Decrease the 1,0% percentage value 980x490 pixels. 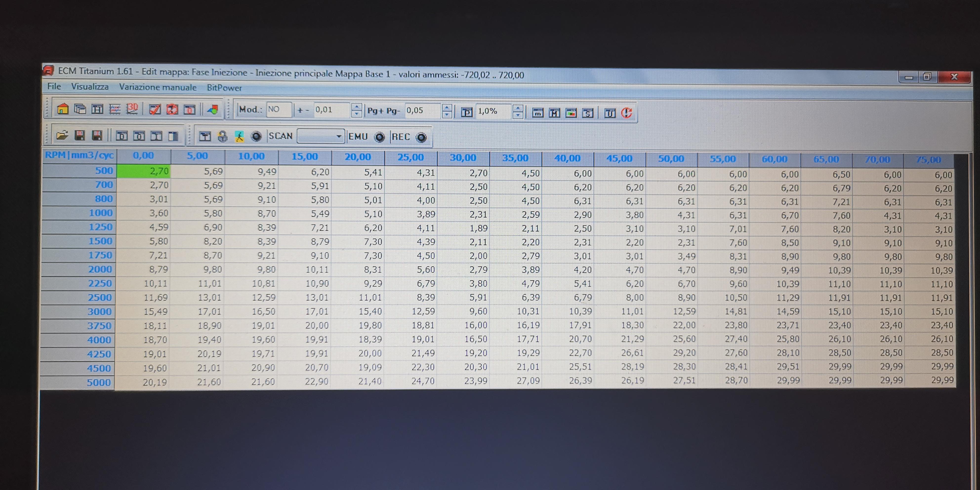point(517,115)
